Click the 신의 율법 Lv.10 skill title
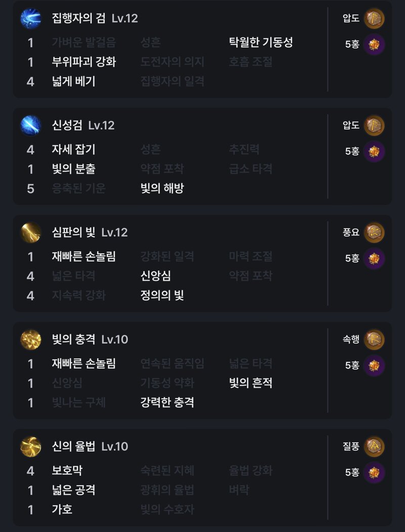Viewport: 405px width, 532px height. [x=90, y=446]
